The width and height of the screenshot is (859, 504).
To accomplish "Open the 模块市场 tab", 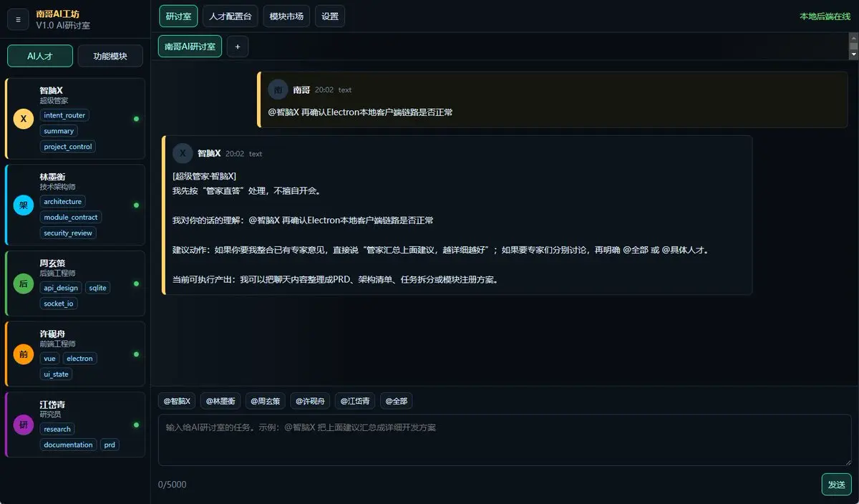I will tap(286, 16).
